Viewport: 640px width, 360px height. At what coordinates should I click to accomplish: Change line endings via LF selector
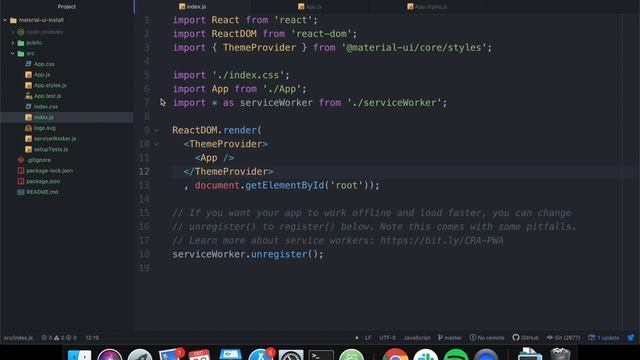368,338
